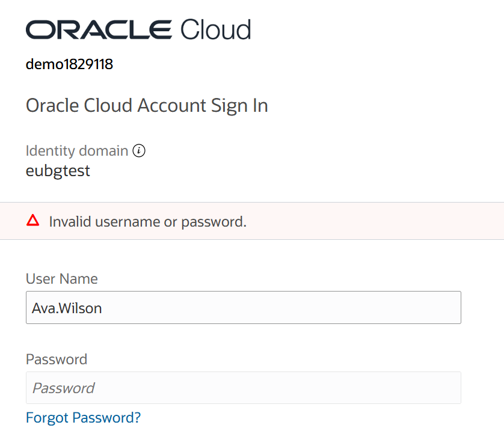Click the demo1829118 tenancy name
Image resolution: width=504 pixels, height=431 pixels.
tap(69, 64)
